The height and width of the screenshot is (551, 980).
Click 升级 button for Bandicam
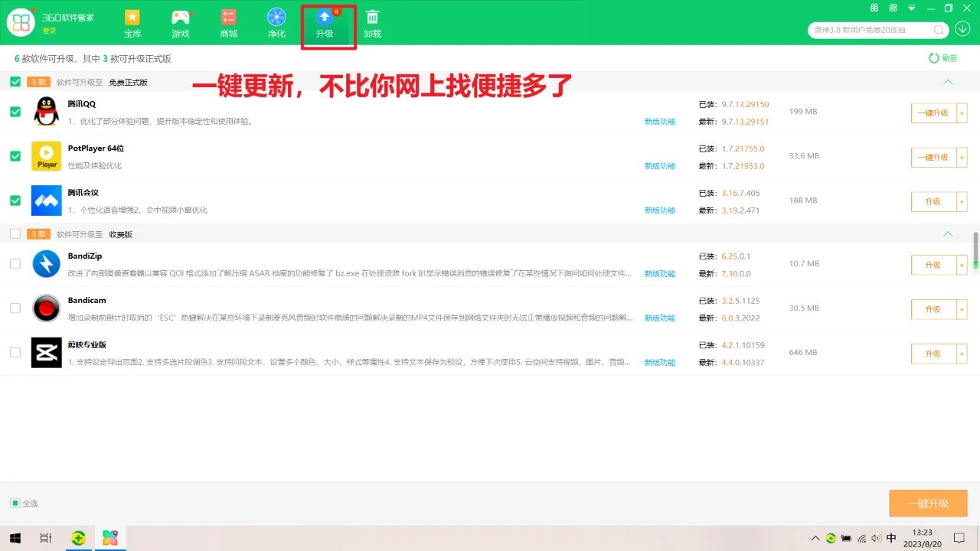point(933,310)
